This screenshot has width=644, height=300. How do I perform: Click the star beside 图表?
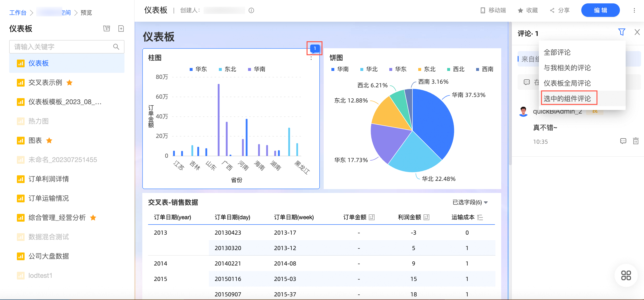[x=49, y=140]
